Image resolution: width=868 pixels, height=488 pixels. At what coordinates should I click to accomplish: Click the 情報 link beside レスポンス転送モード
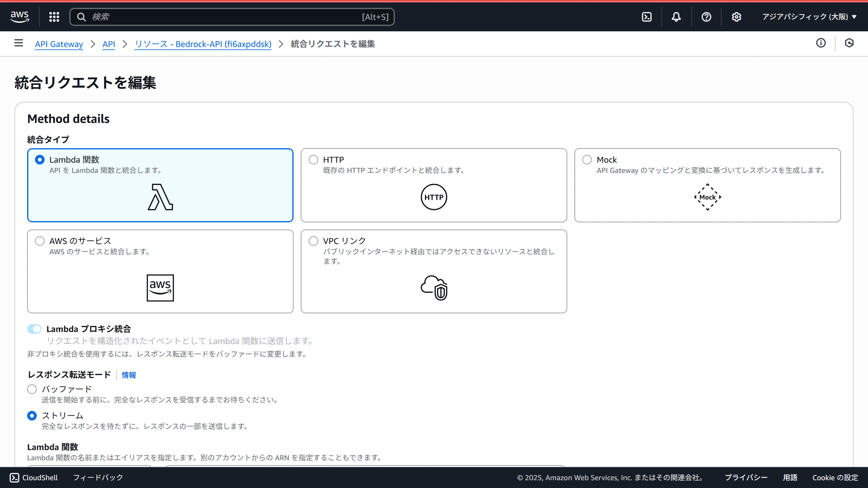[129, 375]
